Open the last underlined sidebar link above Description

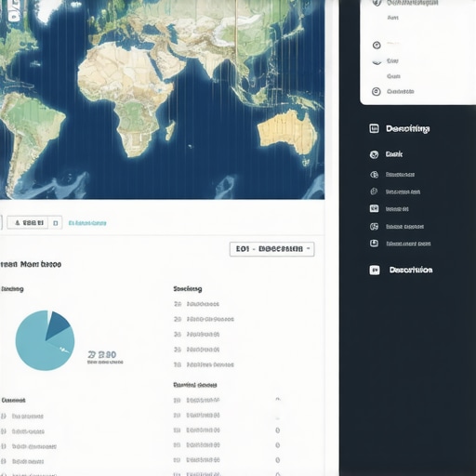408,244
